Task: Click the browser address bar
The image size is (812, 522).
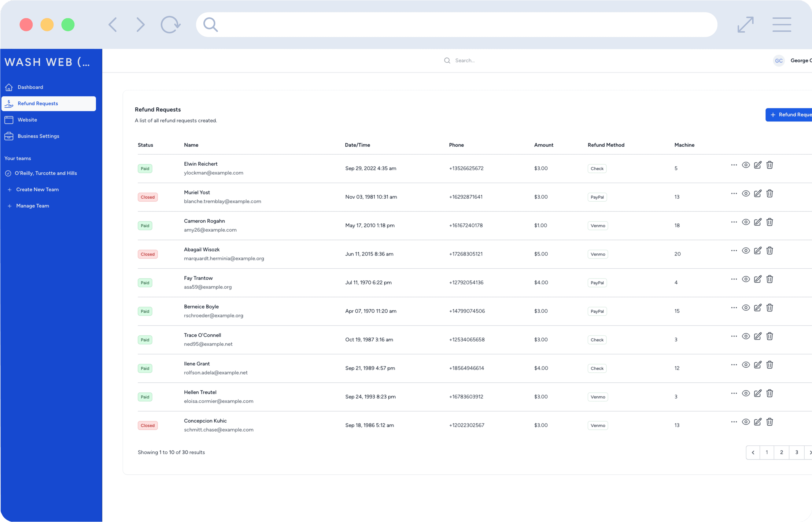Action: [x=457, y=25]
